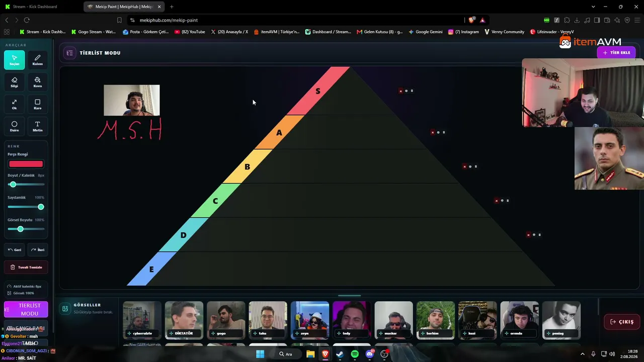Select the tedy image thumbnail
This screenshot has height=362, width=644.
[x=352, y=320]
